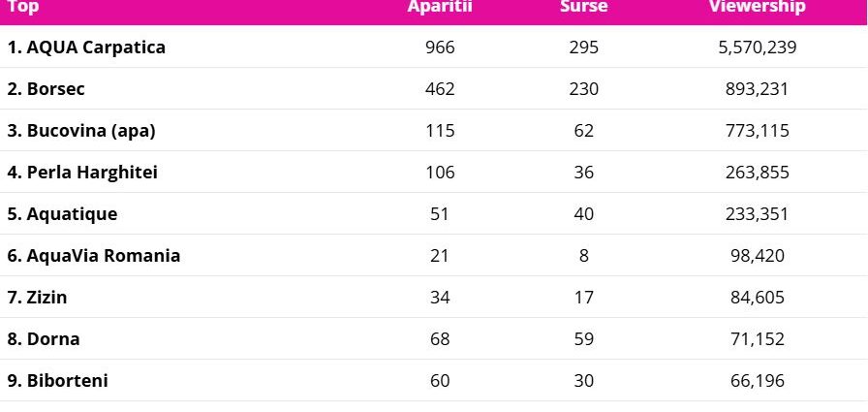Viewport: 868px width, 412px height.
Task: Select the Borsec brand name
Action: tap(46, 89)
